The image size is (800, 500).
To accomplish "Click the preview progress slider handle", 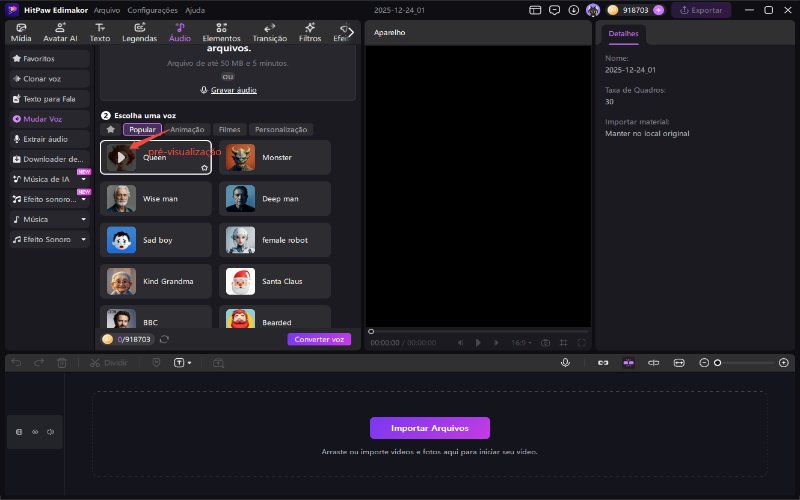I will (371, 332).
